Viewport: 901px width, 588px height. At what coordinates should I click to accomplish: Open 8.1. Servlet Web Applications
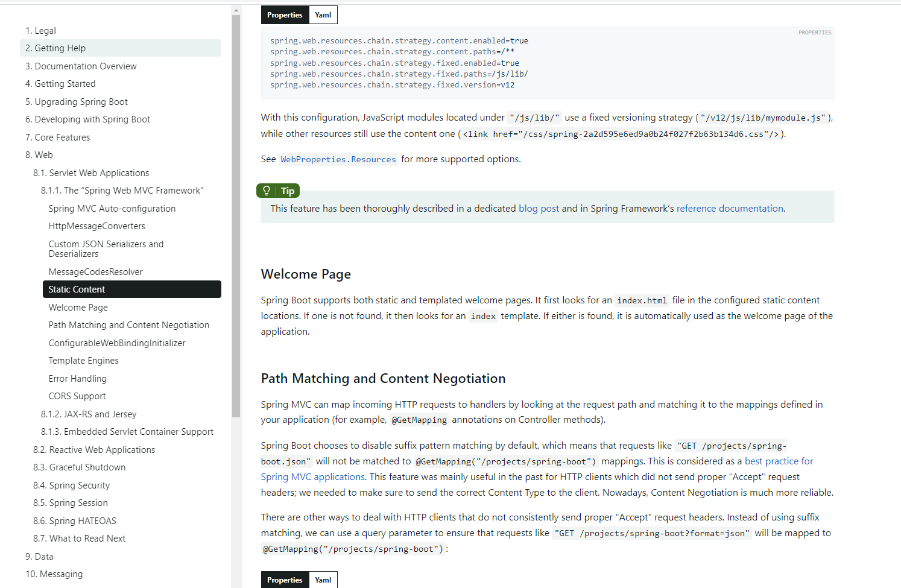pyautogui.click(x=91, y=173)
